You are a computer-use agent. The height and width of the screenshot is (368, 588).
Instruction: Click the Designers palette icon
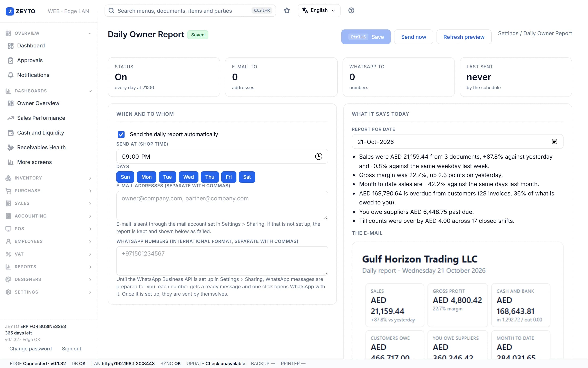(x=8, y=279)
